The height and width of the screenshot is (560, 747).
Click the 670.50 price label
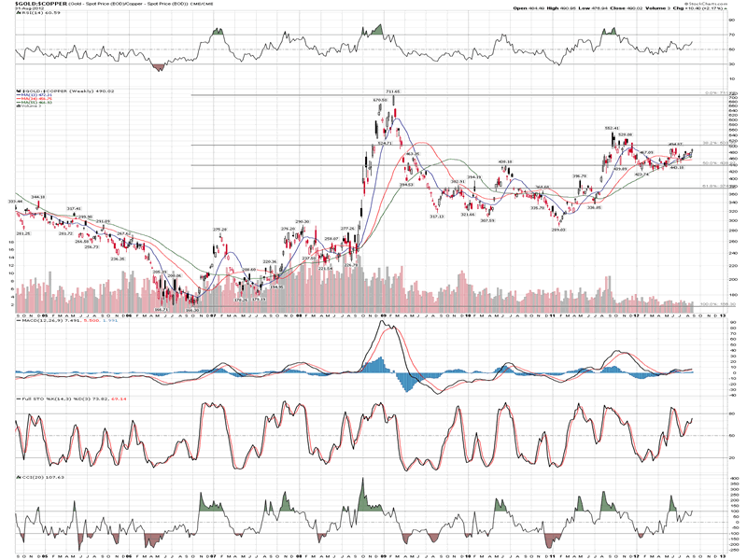pos(380,101)
